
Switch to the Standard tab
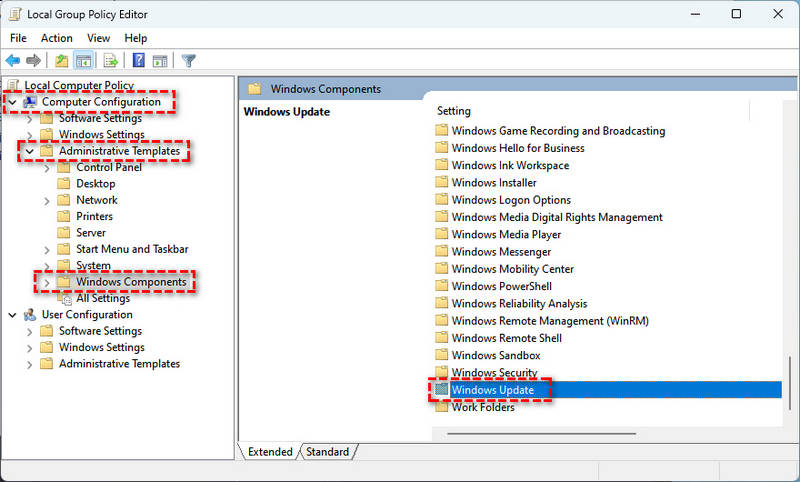click(328, 451)
